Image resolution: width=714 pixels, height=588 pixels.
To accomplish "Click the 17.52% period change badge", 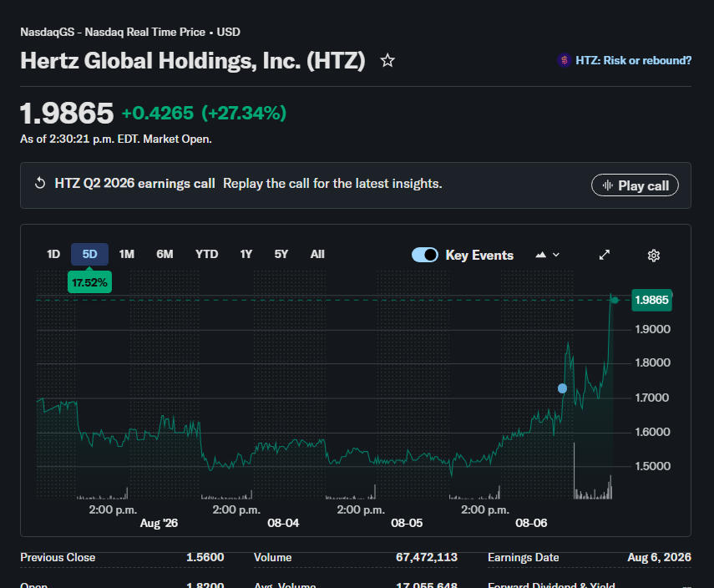I will (89, 282).
